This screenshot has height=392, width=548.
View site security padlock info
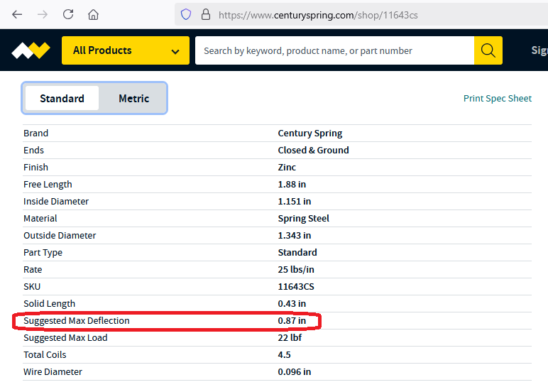[x=206, y=14]
